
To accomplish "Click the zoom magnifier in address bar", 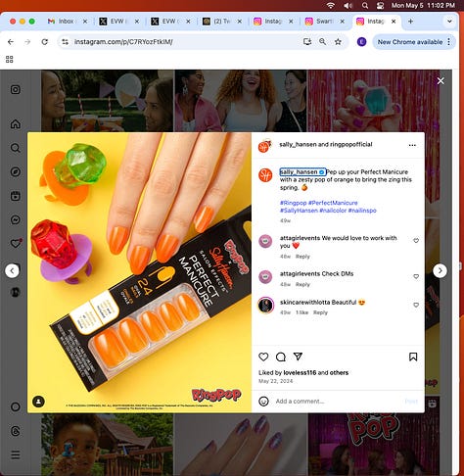I will [x=322, y=42].
